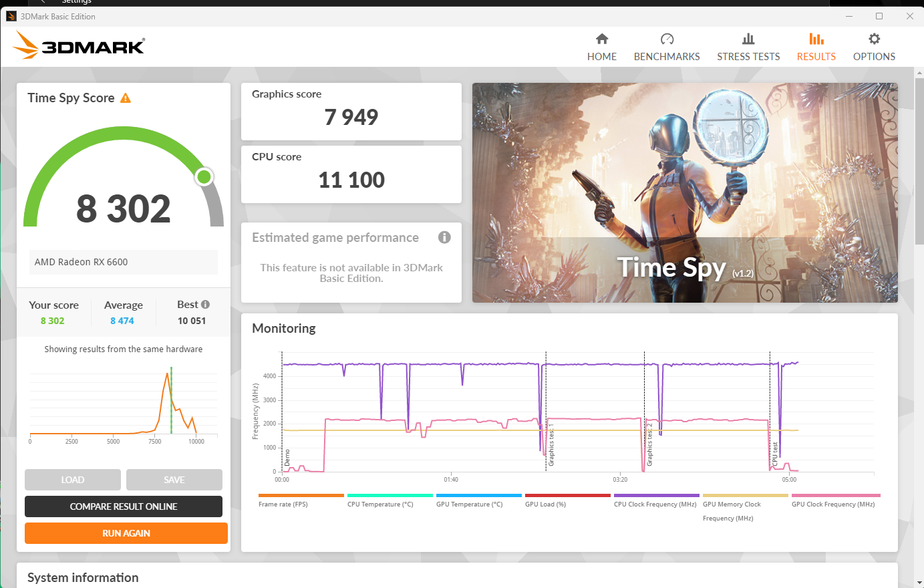This screenshot has height=588, width=924.
Task: Click the 7500 label on the score distribution axis
Action: pyautogui.click(x=155, y=442)
